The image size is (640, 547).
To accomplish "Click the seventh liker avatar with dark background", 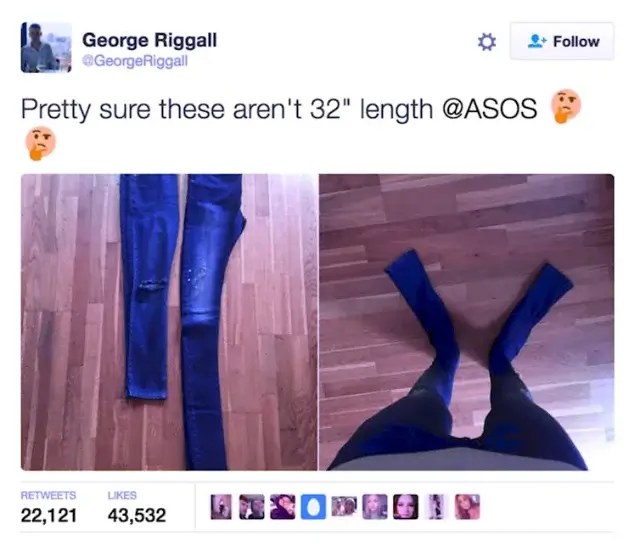I will pyautogui.click(x=406, y=507).
